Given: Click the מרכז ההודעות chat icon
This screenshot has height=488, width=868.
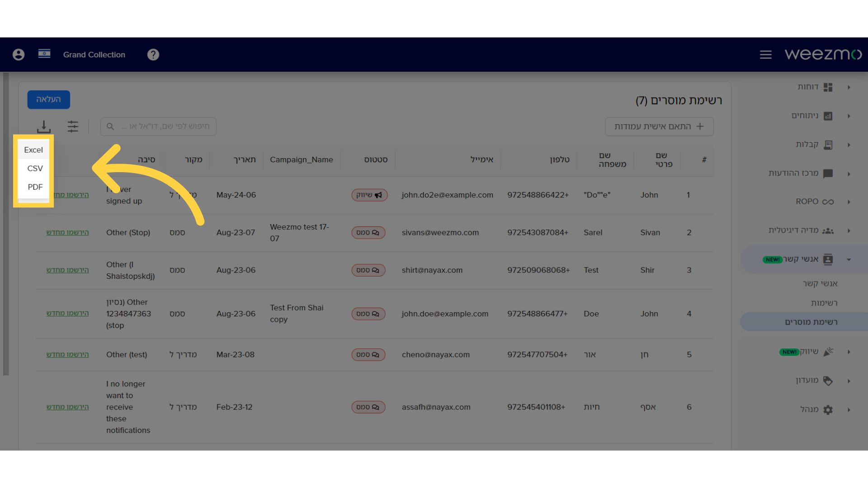Looking at the screenshot, I should tap(828, 174).
